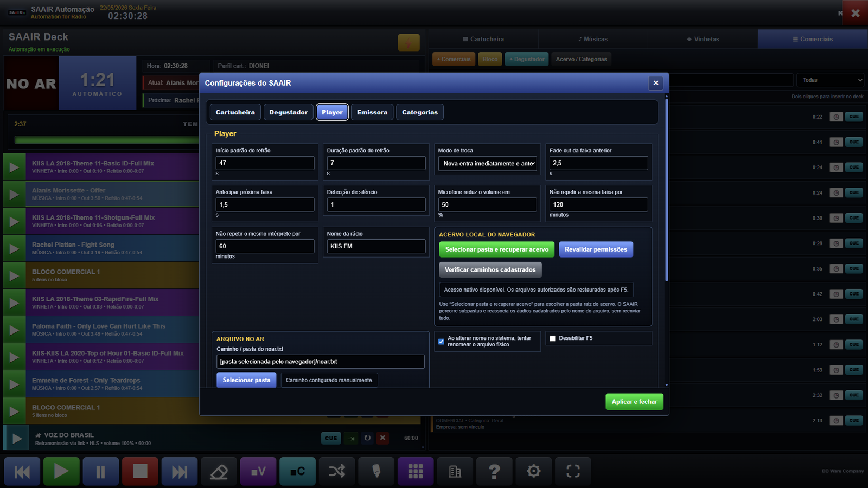The image size is (868, 488).
Task: Switch to Cartucheira tab in settings dialog
Action: coord(235,113)
